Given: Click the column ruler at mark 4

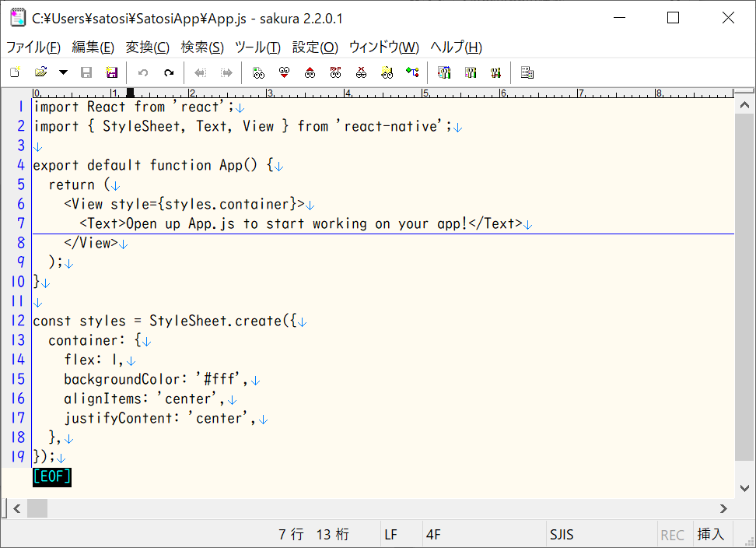Looking at the screenshot, I should [x=347, y=93].
